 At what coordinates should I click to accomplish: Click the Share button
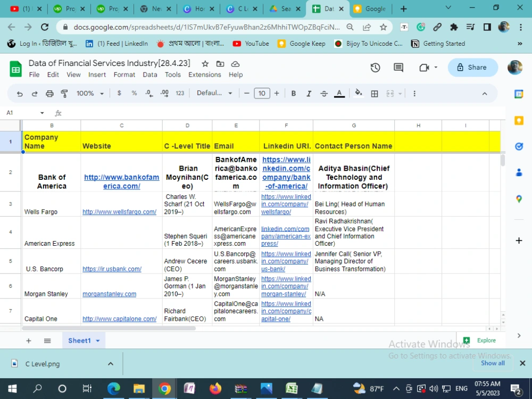[472, 68]
